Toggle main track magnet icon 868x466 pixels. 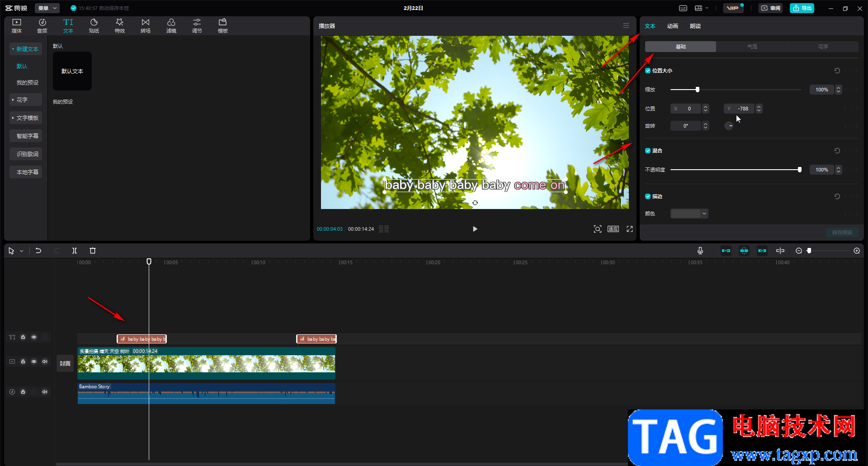coord(726,251)
